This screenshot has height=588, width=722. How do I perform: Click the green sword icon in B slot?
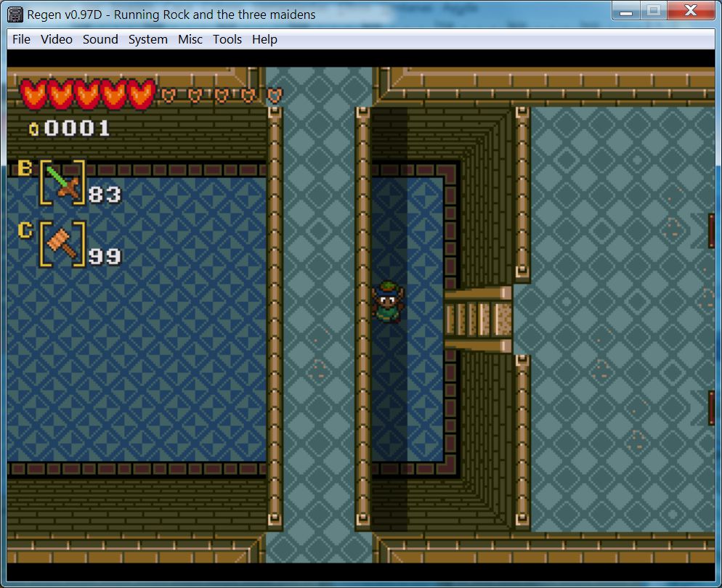click(x=62, y=182)
